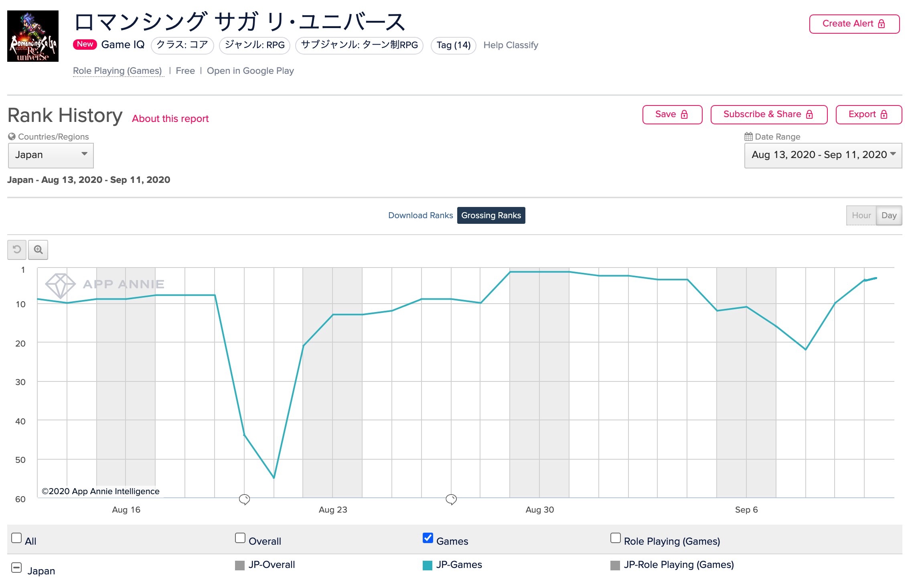Switch to Hour granularity

click(x=861, y=215)
